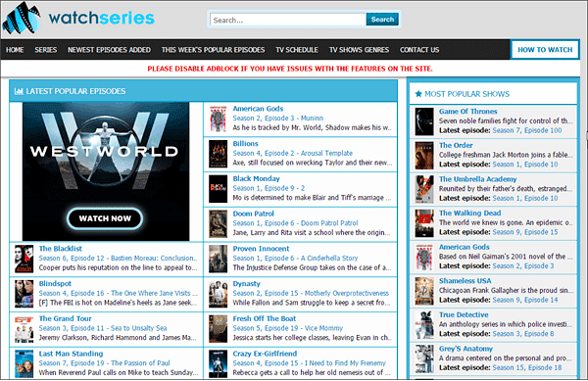Open Newest Episodes Added menu item
The height and width of the screenshot is (381, 588).
[109, 50]
